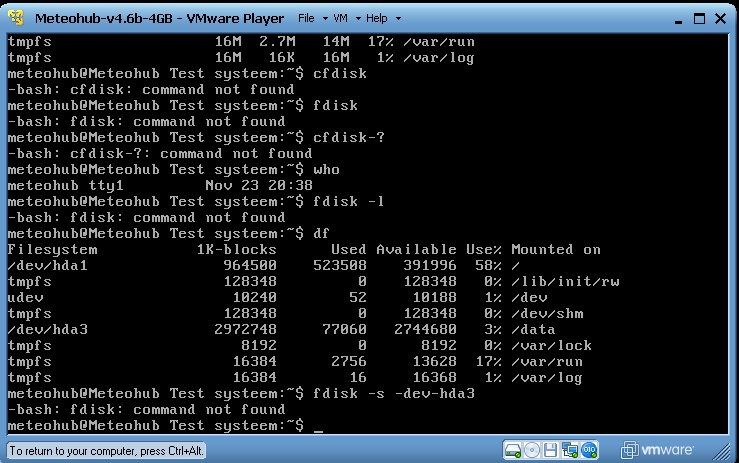The height and width of the screenshot is (463, 739).
Task: Click the 391996 available value
Action: (430, 266)
